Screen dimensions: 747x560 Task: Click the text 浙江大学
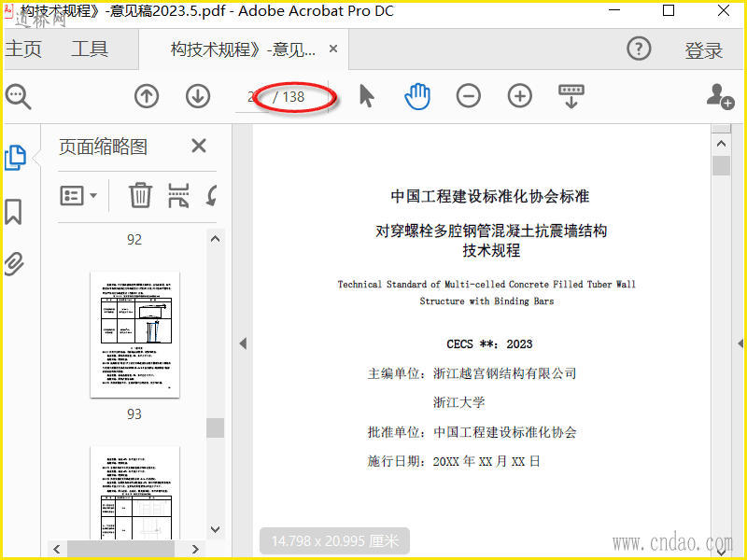[x=458, y=402]
